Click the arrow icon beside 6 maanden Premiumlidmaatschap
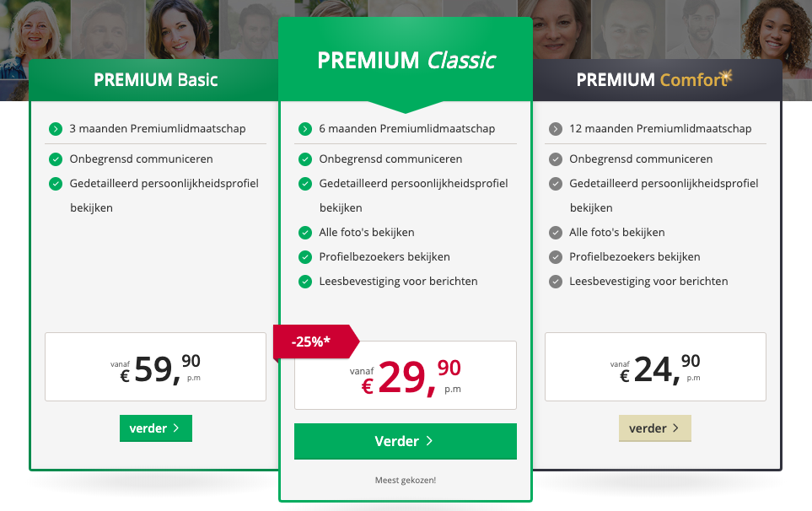This screenshot has height=511, width=812. (x=305, y=129)
